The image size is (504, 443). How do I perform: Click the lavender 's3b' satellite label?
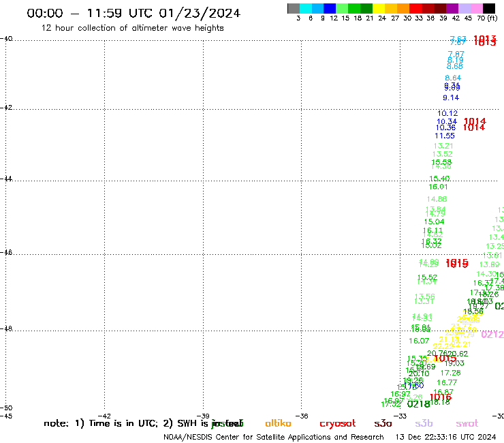pyautogui.click(x=424, y=423)
